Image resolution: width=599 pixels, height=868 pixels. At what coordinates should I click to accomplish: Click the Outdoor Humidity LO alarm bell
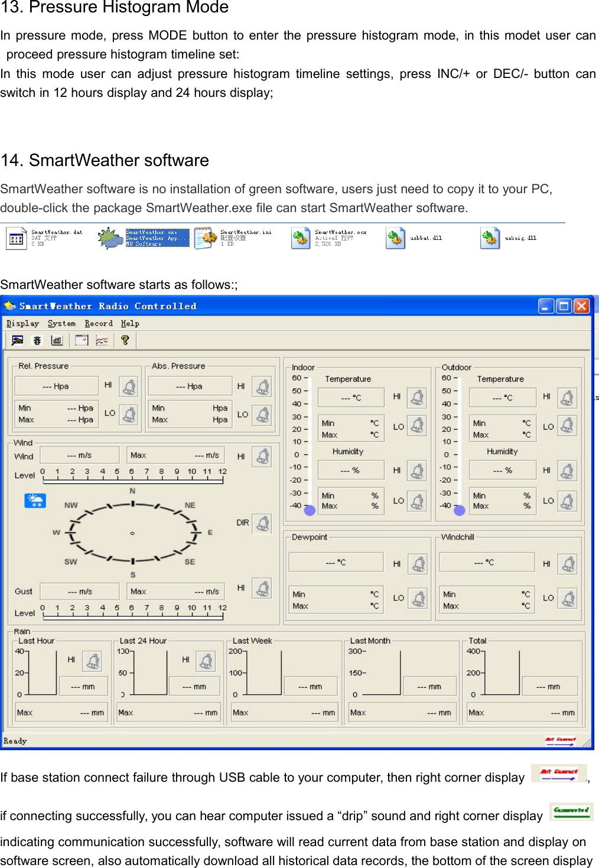[x=567, y=502]
